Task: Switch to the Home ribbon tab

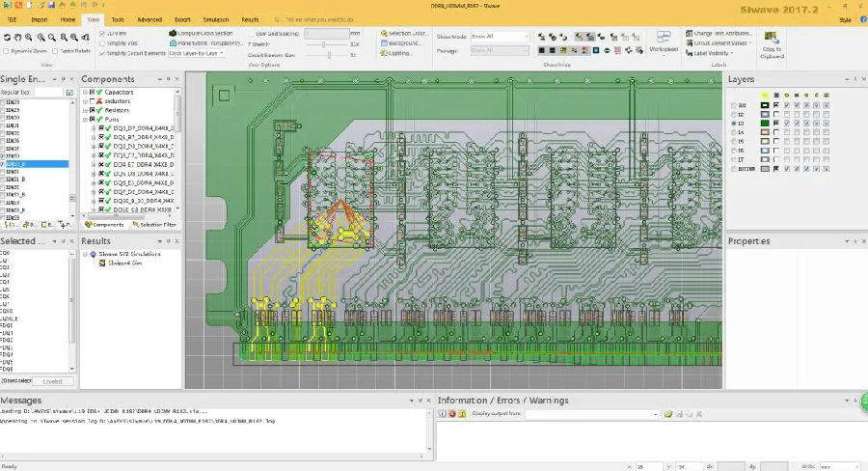Action: tap(68, 19)
